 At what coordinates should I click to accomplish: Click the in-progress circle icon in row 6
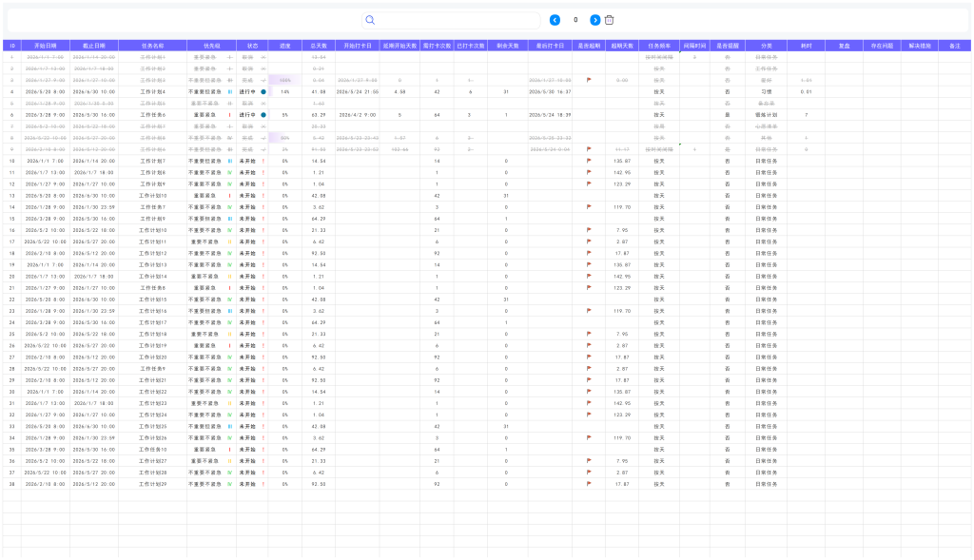(x=263, y=115)
